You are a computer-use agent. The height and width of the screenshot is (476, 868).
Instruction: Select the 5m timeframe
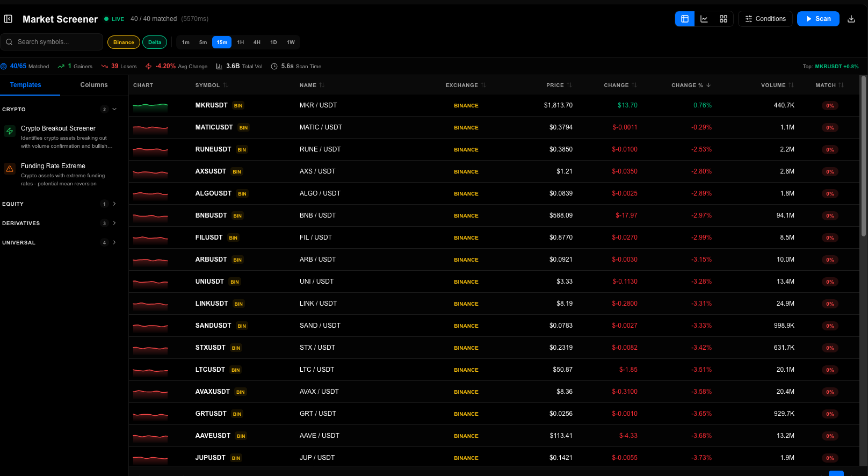coord(203,42)
